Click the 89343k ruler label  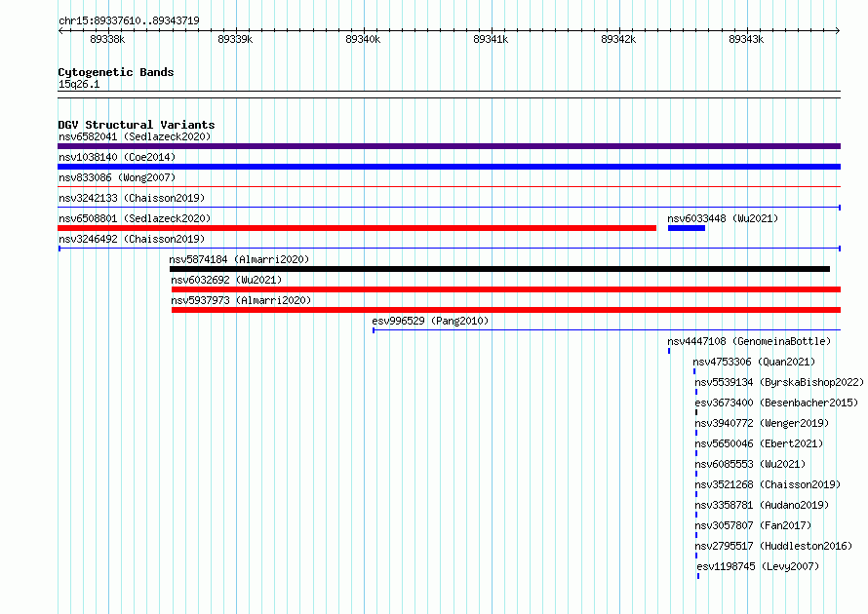pos(746,39)
